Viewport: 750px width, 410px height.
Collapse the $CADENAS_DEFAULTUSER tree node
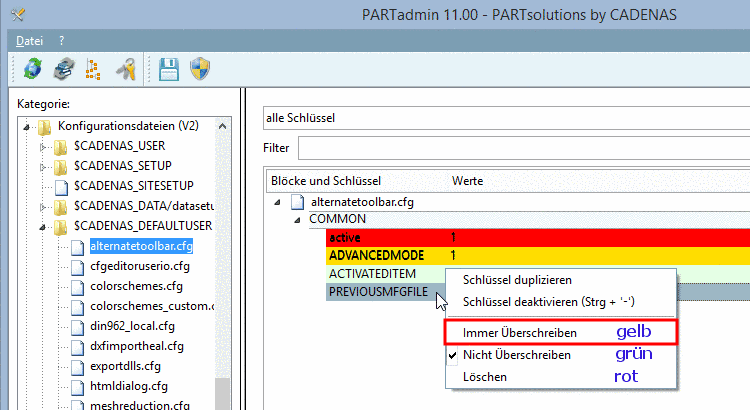43,227
